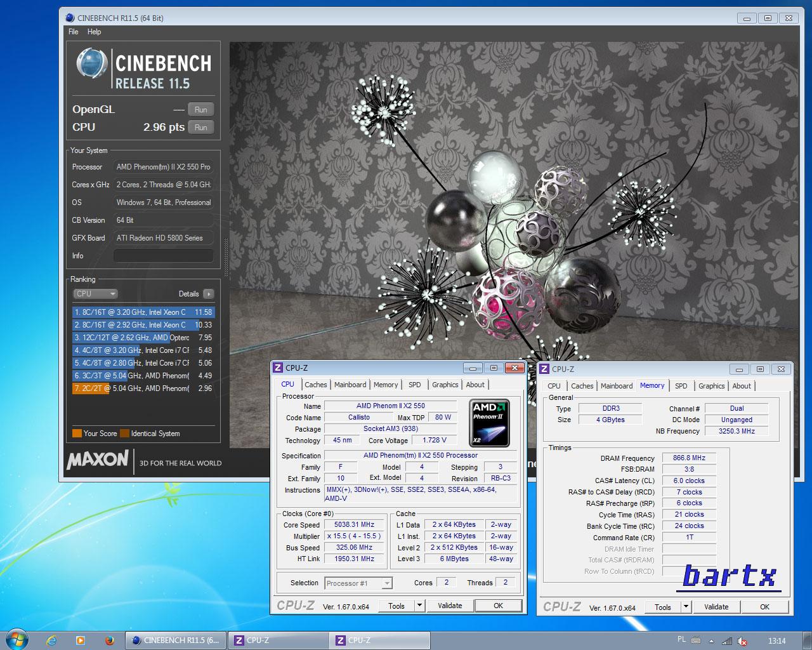812x650 pixels.
Task: Click the Z icon of right CPU-Z title bar
Action: tap(544, 369)
